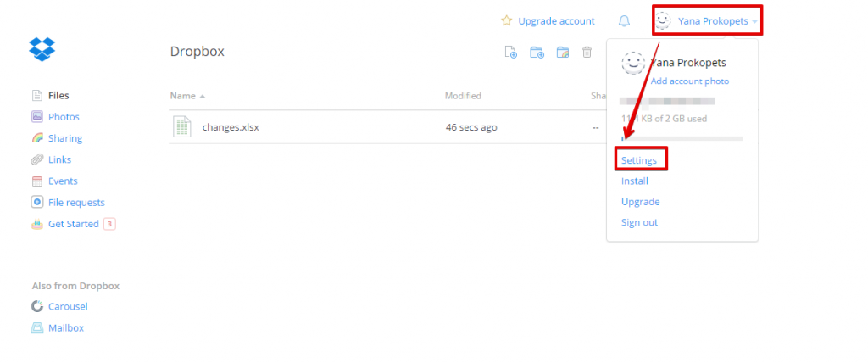Click the Dropbox folder title heading
Screen dimensions: 868x363
point(197,52)
